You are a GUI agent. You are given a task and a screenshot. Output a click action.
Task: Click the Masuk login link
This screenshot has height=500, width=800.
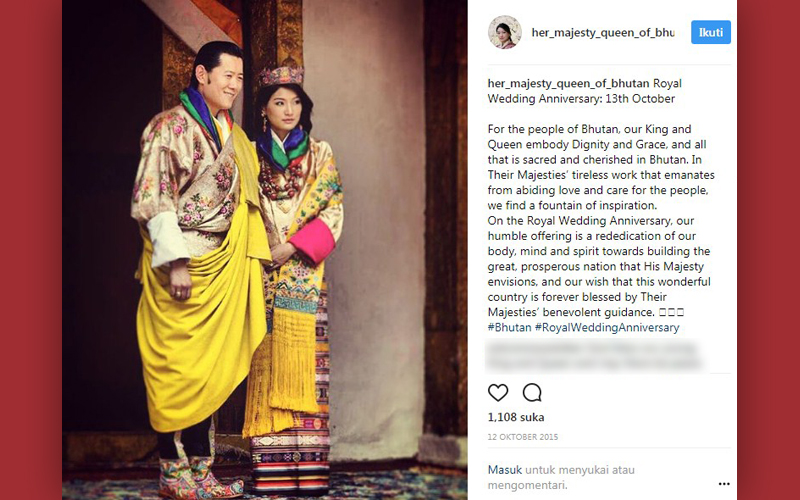[505, 470]
